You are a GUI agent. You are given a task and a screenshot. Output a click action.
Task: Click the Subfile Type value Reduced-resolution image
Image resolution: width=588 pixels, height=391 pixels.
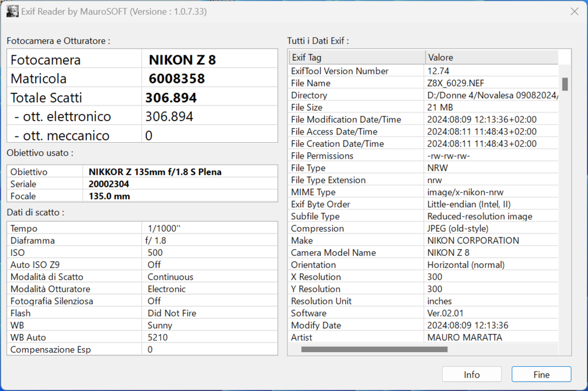480,216
